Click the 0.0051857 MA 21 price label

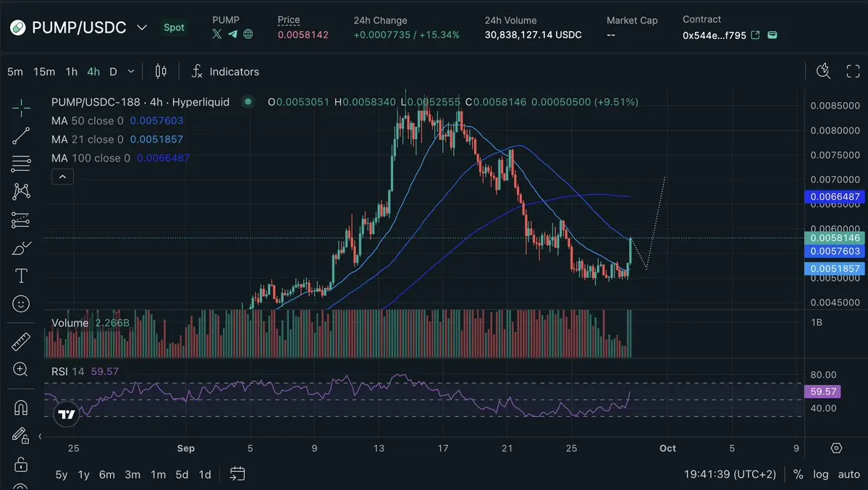(834, 269)
